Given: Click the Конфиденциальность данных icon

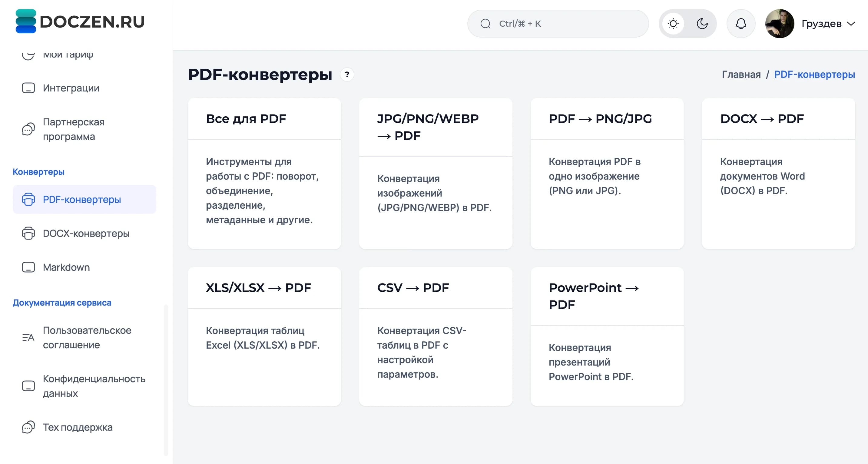Looking at the screenshot, I should click(x=28, y=386).
